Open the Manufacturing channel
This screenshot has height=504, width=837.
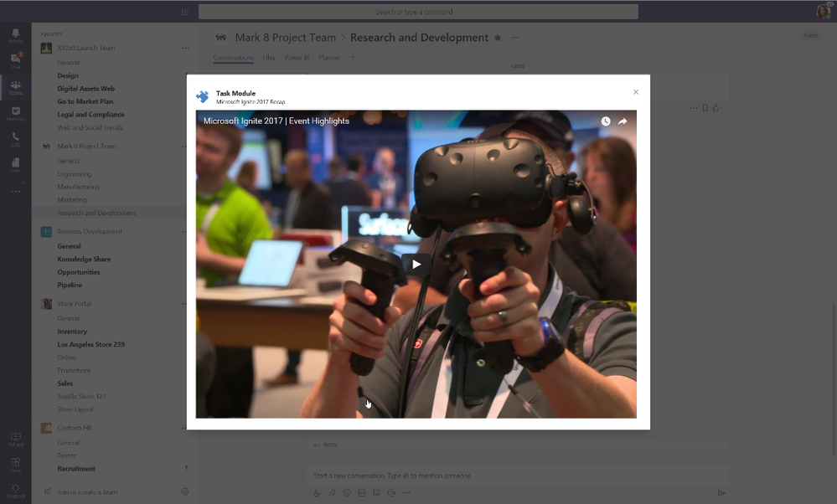78,187
